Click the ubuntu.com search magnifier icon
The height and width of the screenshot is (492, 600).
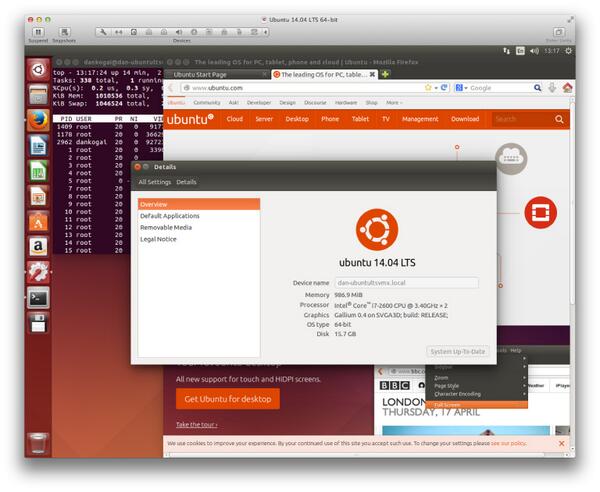[559, 119]
